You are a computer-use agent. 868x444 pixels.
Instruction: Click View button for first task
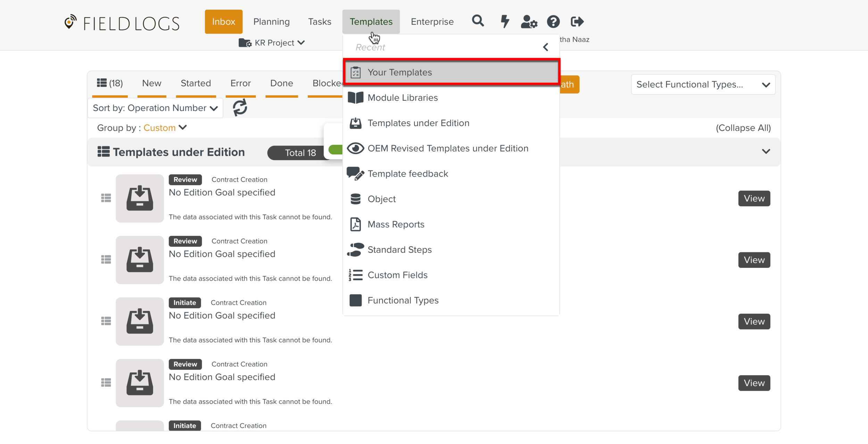tap(754, 198)
